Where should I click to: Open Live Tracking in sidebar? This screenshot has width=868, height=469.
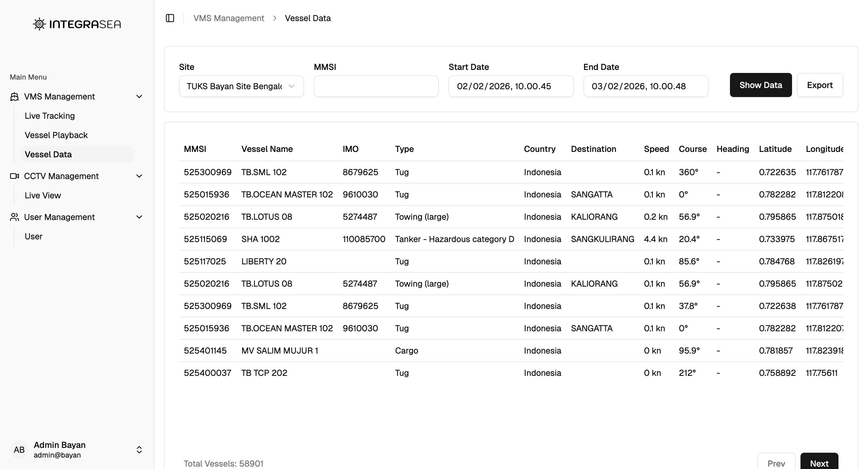click(x=49, y=116)
